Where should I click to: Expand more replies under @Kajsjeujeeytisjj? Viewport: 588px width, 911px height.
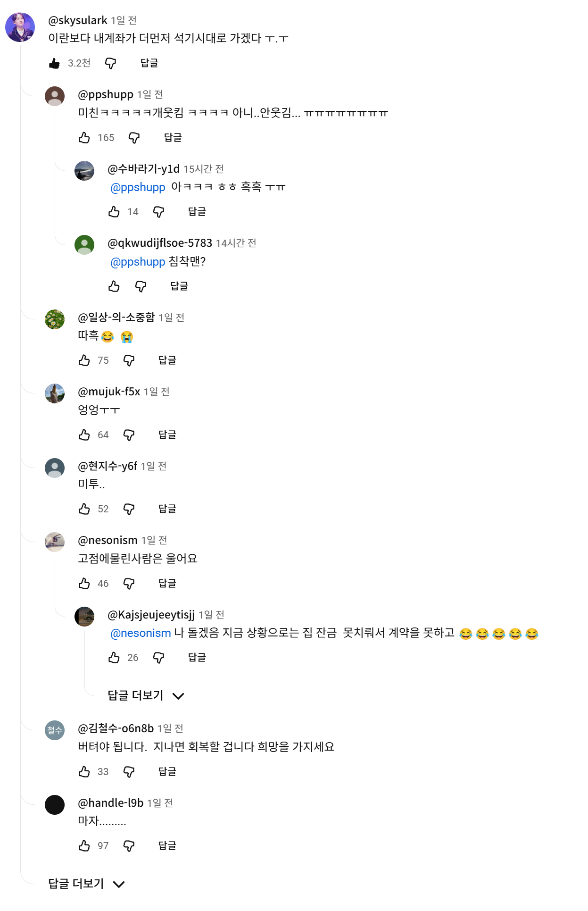point(145,695)
